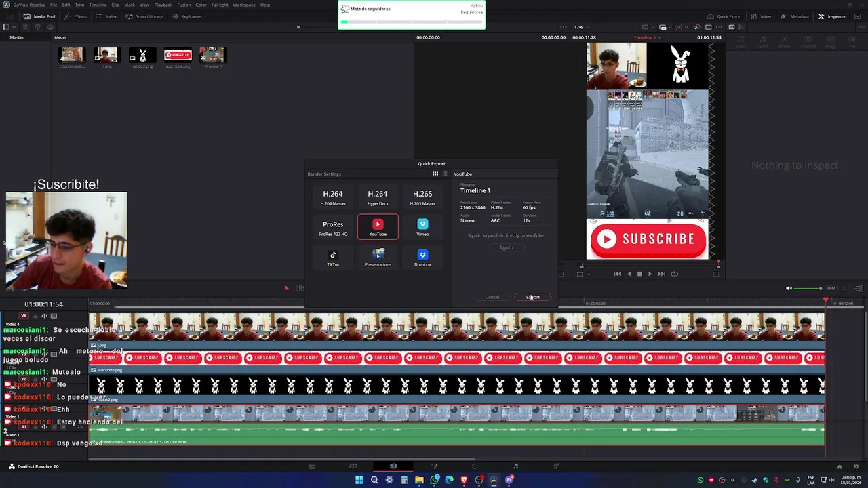Expand the right-panel dropdown beside Inspector
Image resolution: width=868 pixels, height=488 pixels.
(x=856, y=16)
